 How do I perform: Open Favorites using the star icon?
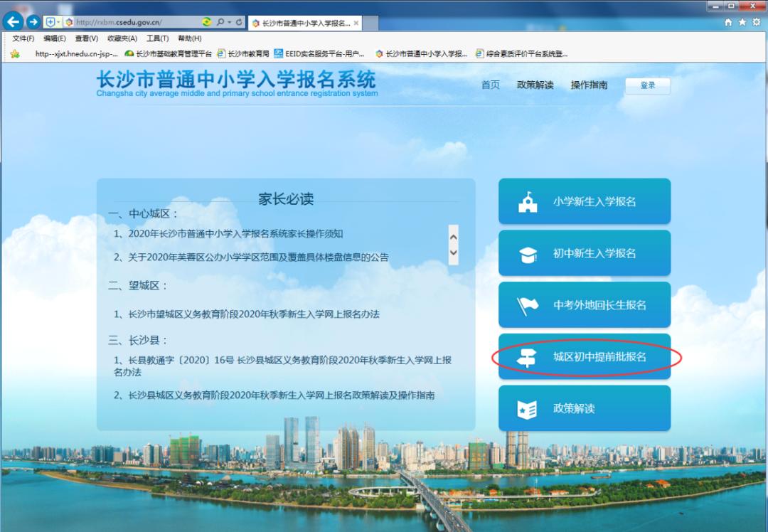pos(742,21)
